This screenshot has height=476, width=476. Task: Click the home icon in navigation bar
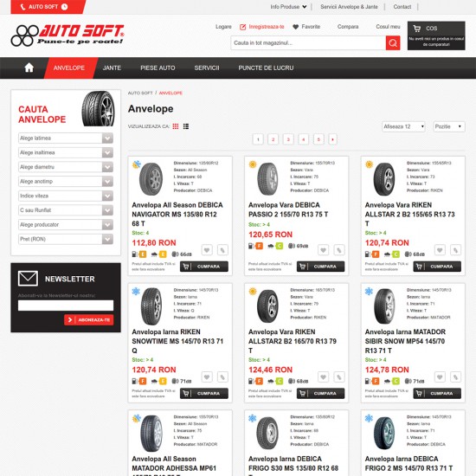29,68
